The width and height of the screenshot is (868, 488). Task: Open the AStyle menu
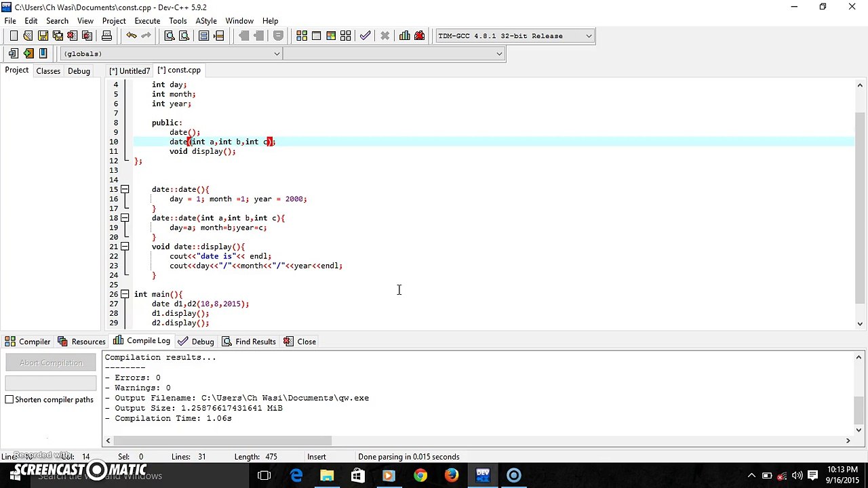206,21
